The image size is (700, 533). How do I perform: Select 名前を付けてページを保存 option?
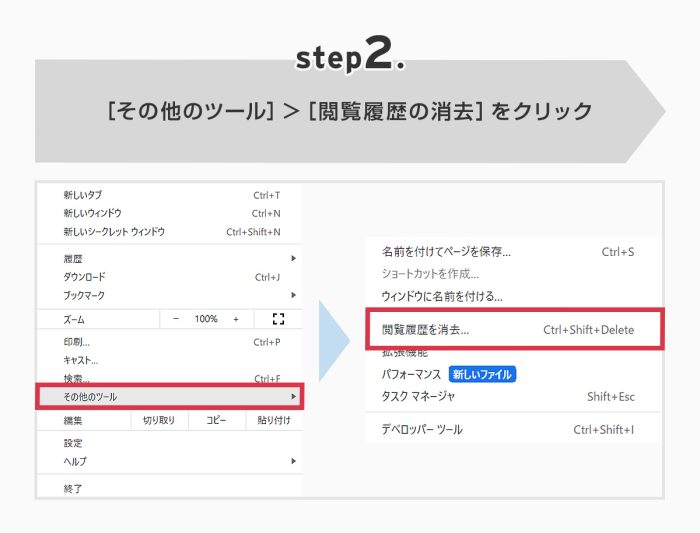pyautogui.click(x=446, y=252)
